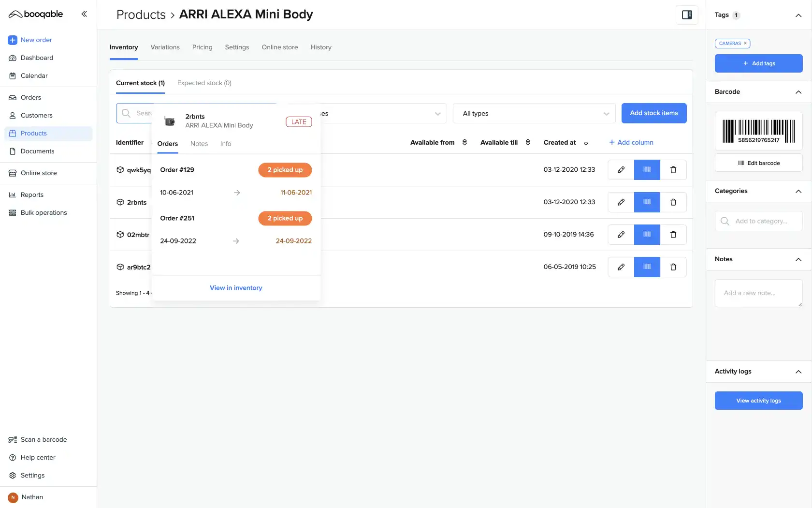Open the All types dropdown

pyautogui.click(x=534, y=114)
